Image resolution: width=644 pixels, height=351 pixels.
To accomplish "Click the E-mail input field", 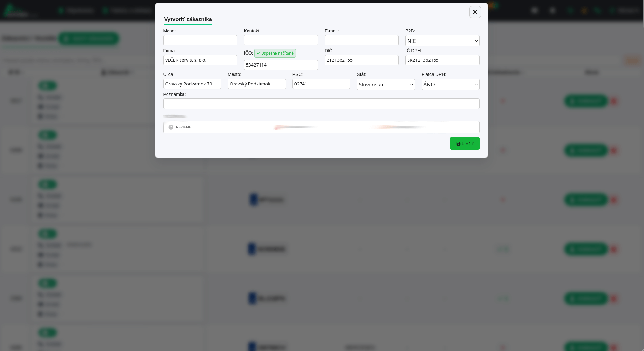I will point(361,40).
